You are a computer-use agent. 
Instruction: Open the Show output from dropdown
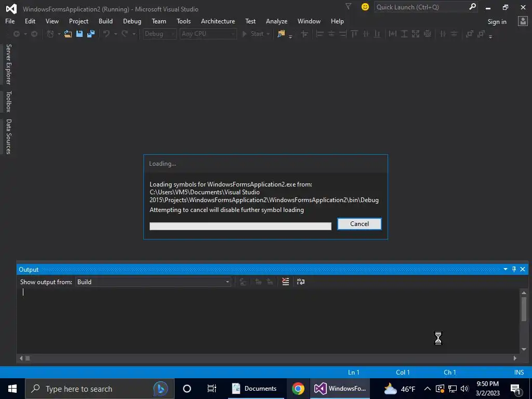pyautogui.click(x=153, y=282)
